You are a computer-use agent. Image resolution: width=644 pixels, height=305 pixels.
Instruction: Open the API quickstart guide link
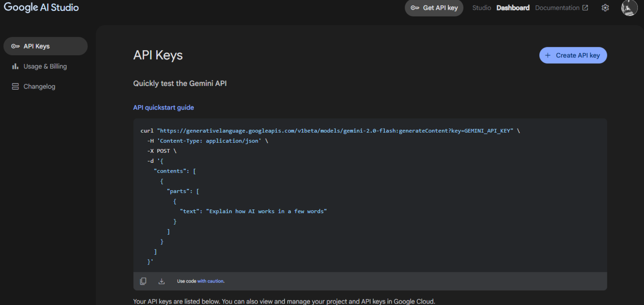pyautogui.click(x=163, y=107)
